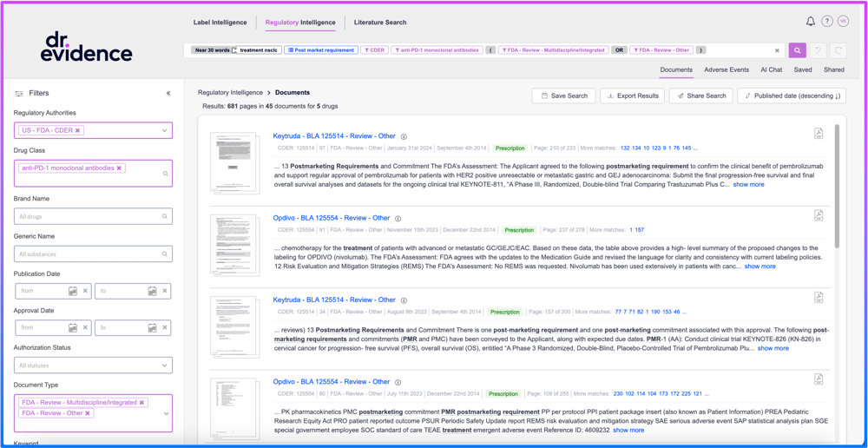Click show more in Opdivo July snippet
The height and width of the screenshot is (448, 868).
pyautogui.click(x=628, y=431)
